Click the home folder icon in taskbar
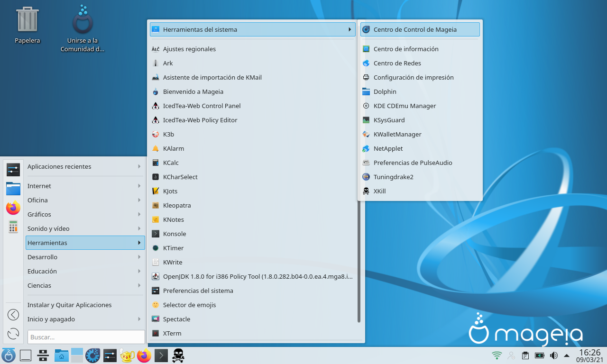Screen dimensions: 607x364 tap(62, 355)
